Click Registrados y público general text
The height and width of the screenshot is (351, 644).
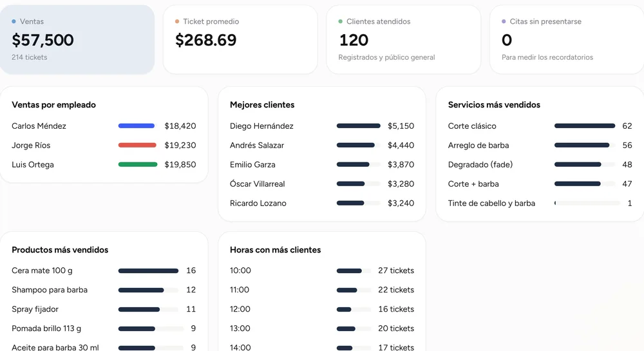coord(386,57)
